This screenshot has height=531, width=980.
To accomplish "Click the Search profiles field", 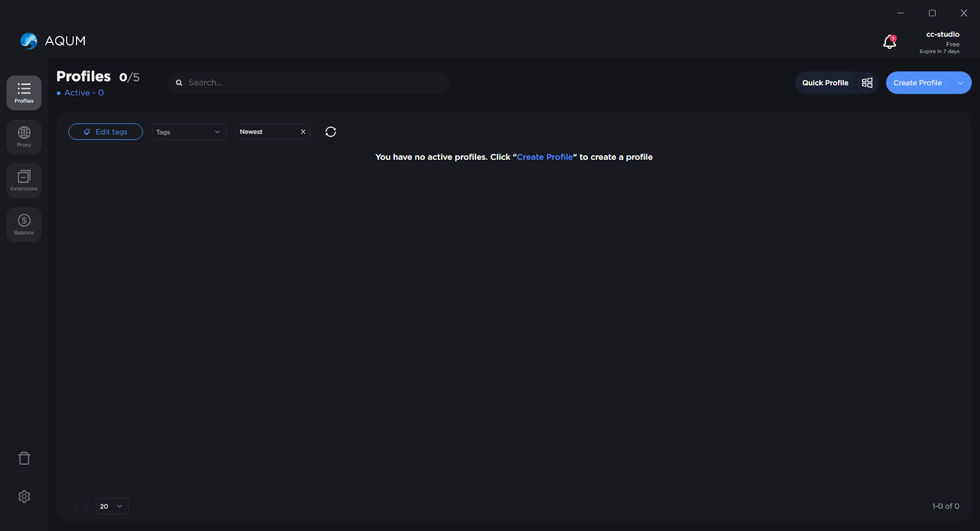I will [x=309, y=83].
